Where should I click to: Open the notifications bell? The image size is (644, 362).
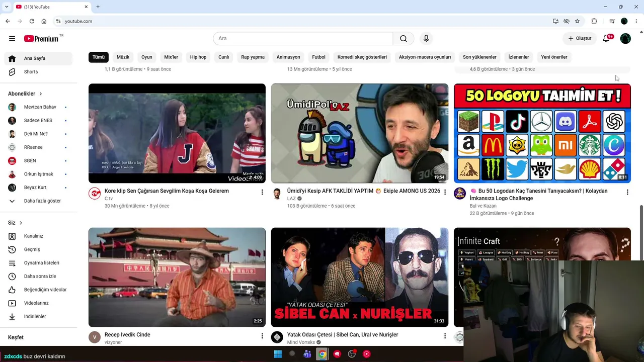(607, 39)
